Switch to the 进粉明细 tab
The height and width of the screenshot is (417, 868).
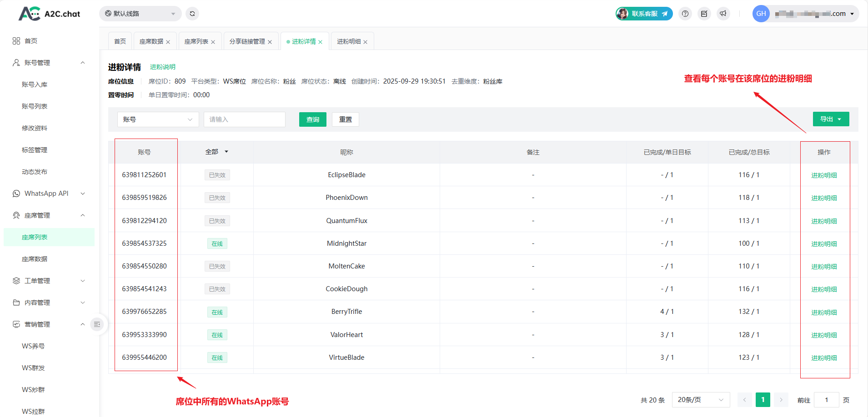click(348, 41)
